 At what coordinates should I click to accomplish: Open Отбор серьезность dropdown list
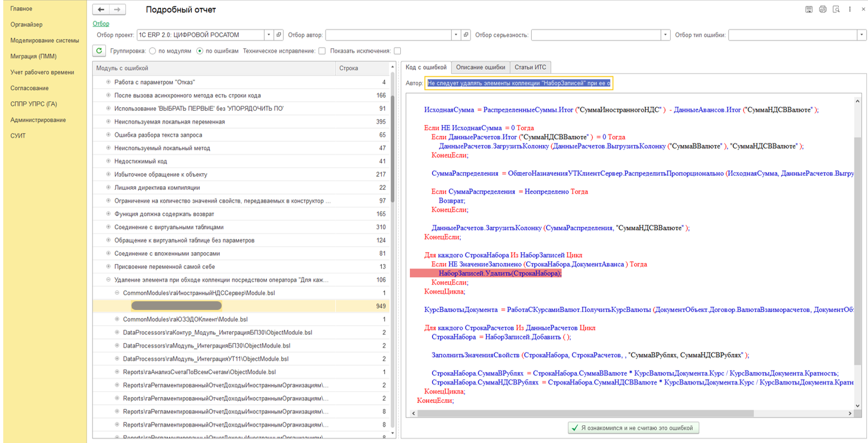665,35
